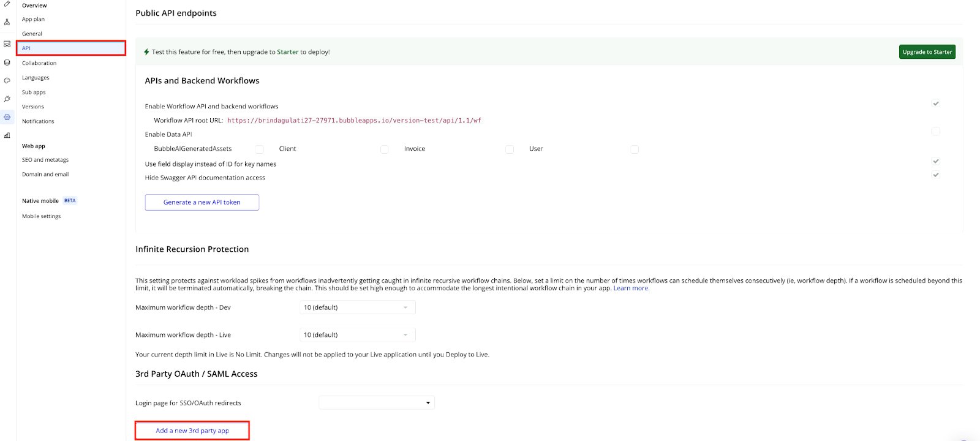980x441 pixels.
Task: Open the Workflow tab icon in sidebar
Action: (7, 22)
